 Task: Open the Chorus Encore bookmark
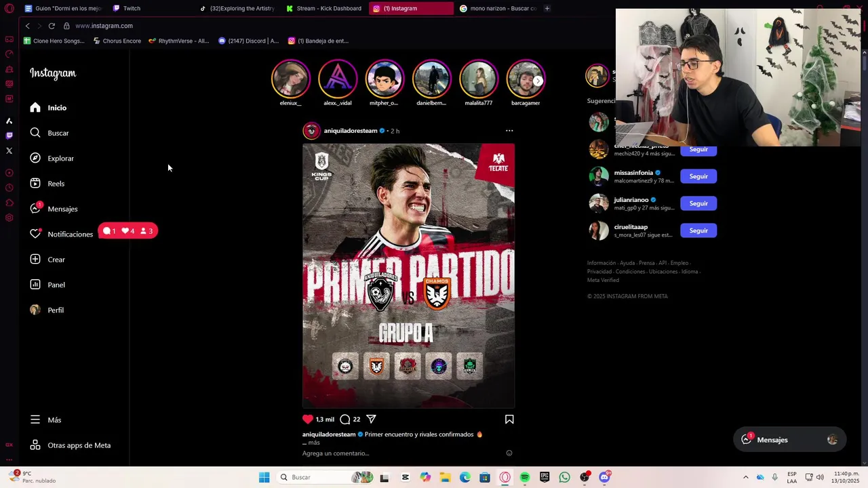[117, 41]
